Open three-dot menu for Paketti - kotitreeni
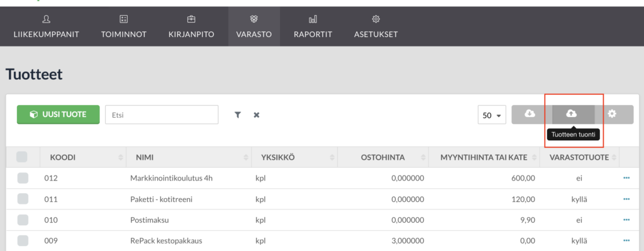The image size is (644, 251). (626, 199)
